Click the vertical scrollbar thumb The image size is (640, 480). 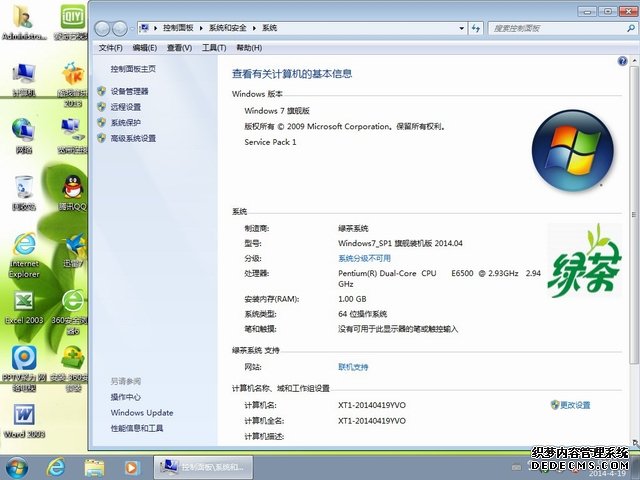point(634,214)
